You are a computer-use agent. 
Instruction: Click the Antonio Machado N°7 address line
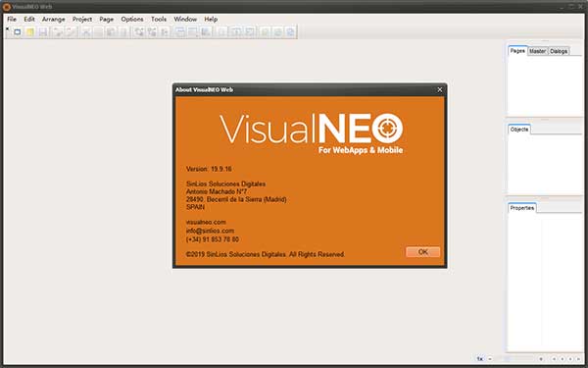tap(216, 191)
